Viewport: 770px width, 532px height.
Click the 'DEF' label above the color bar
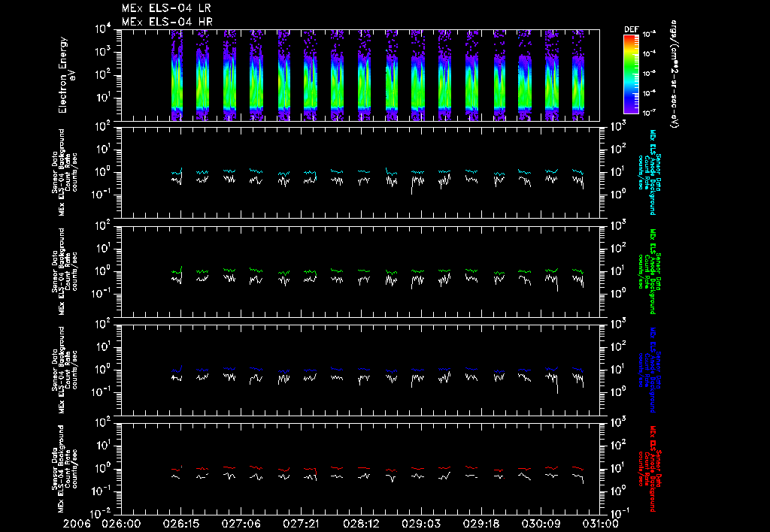[631, 29]
